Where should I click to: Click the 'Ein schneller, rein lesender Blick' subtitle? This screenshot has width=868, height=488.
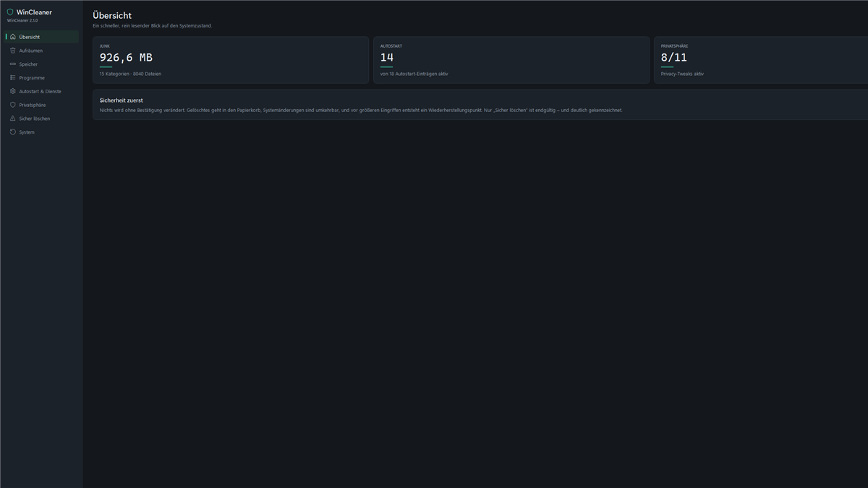(153, 26)
